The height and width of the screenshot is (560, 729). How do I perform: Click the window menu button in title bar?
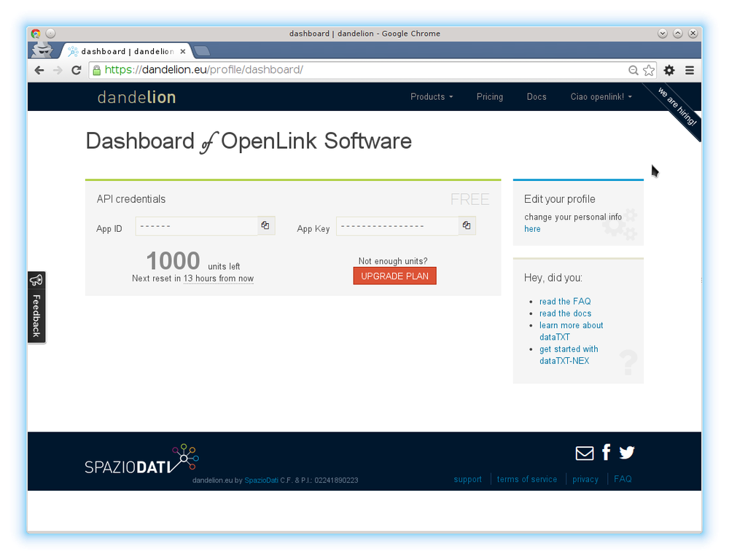[51, 34]
